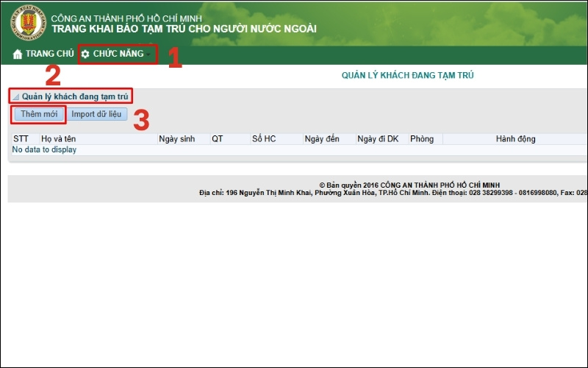Click the QT column header
Image resolution: width=588 pixels, height=368 pixels.
[x=218, y=139]
